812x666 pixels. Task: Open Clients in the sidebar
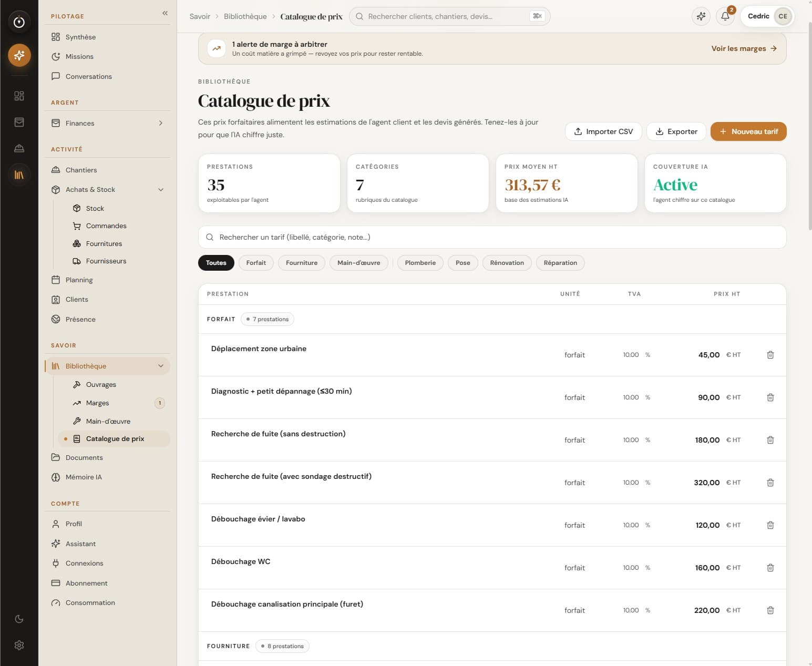108,299
